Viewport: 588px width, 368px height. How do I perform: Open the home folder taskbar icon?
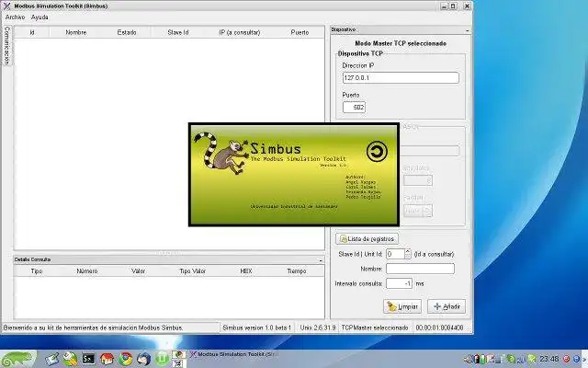pos(107,359)
